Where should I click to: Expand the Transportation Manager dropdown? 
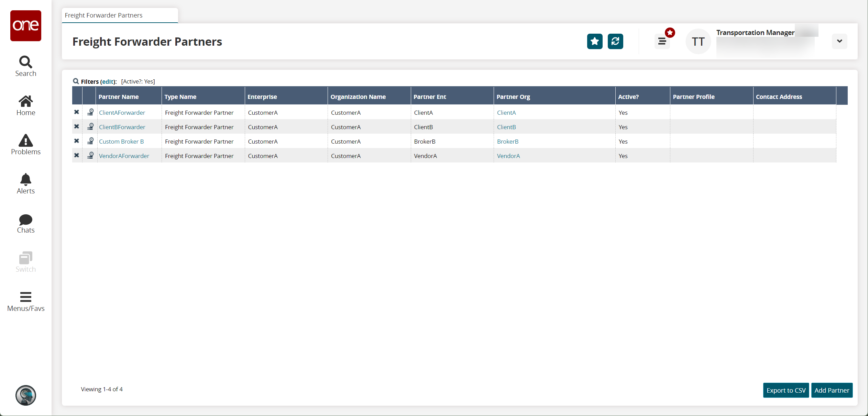840,42
